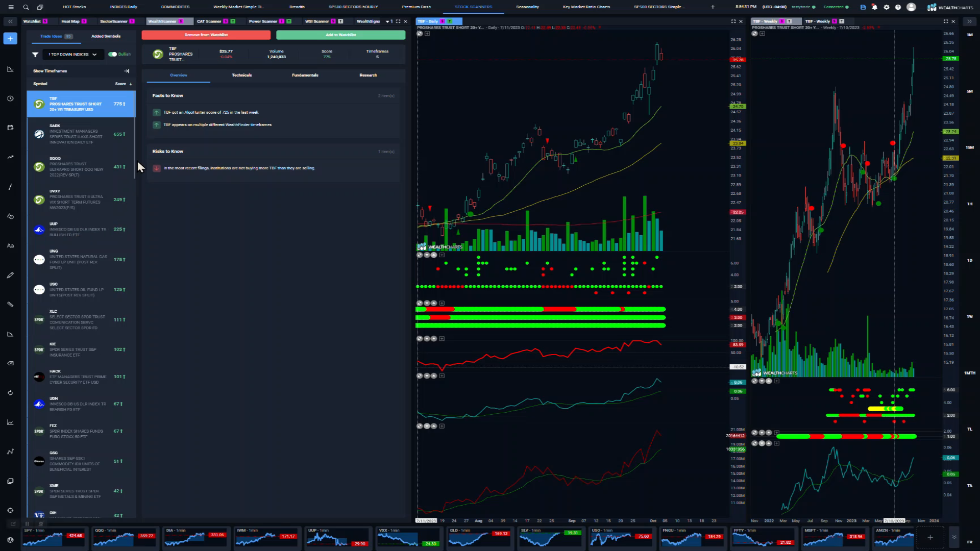Select the 1W timeframe button

coord(969,316)
